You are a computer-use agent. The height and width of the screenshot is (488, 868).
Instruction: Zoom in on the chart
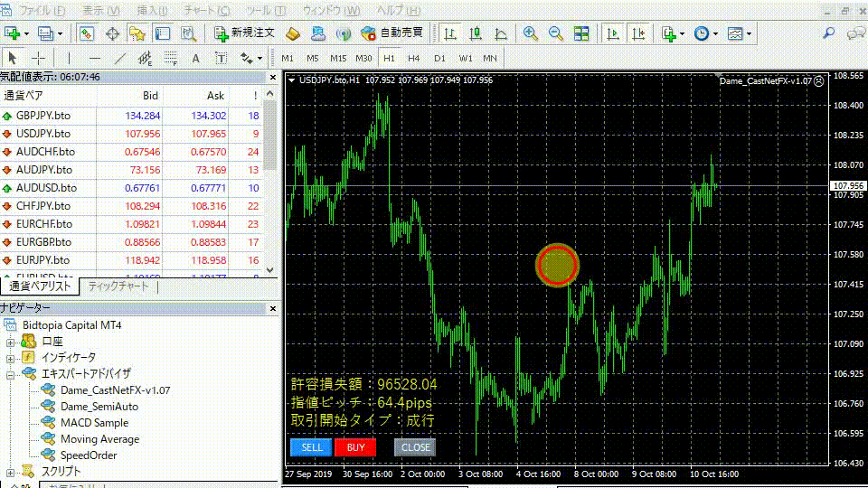(531, 33)
